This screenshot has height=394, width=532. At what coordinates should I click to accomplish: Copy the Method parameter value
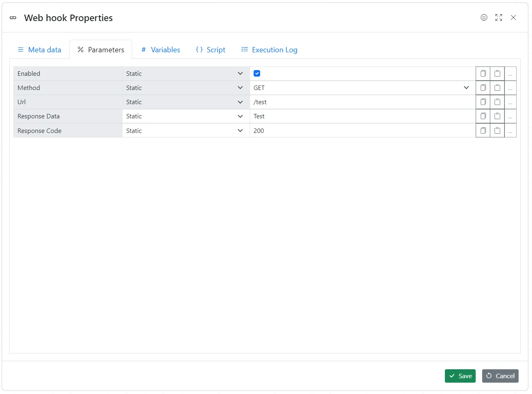[x=483, y=88]
